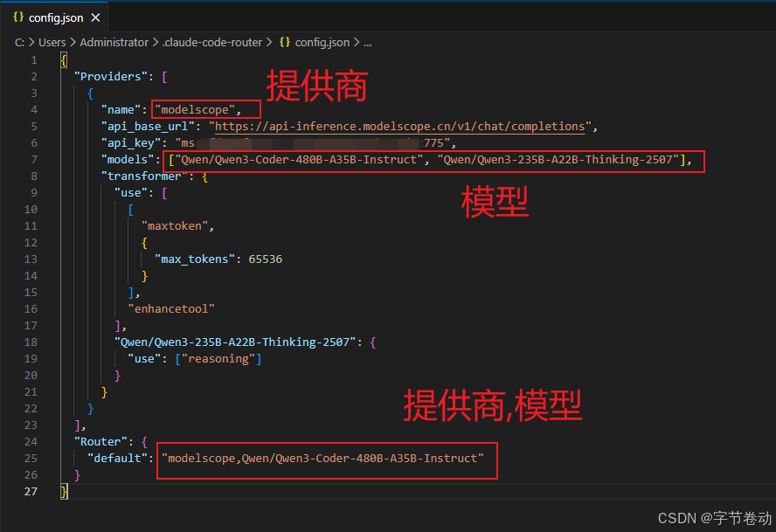Click the "name" key on line 4
Image resolution: width=776 pixels, height=532 pixels.
pos(121,110)
